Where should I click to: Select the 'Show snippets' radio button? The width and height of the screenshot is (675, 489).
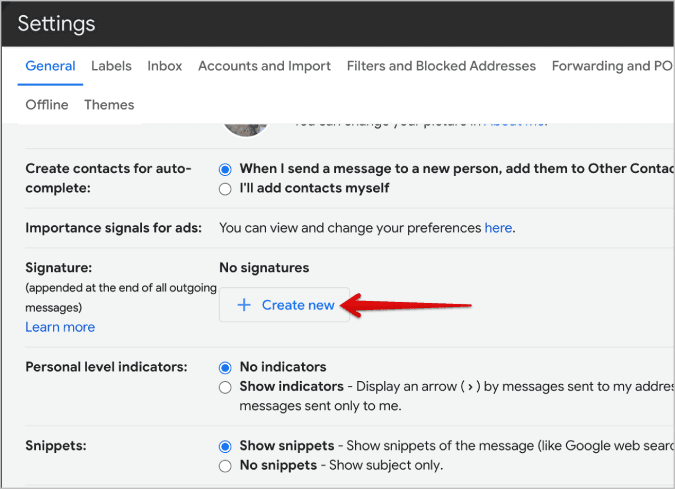click(x=225, y=446)
